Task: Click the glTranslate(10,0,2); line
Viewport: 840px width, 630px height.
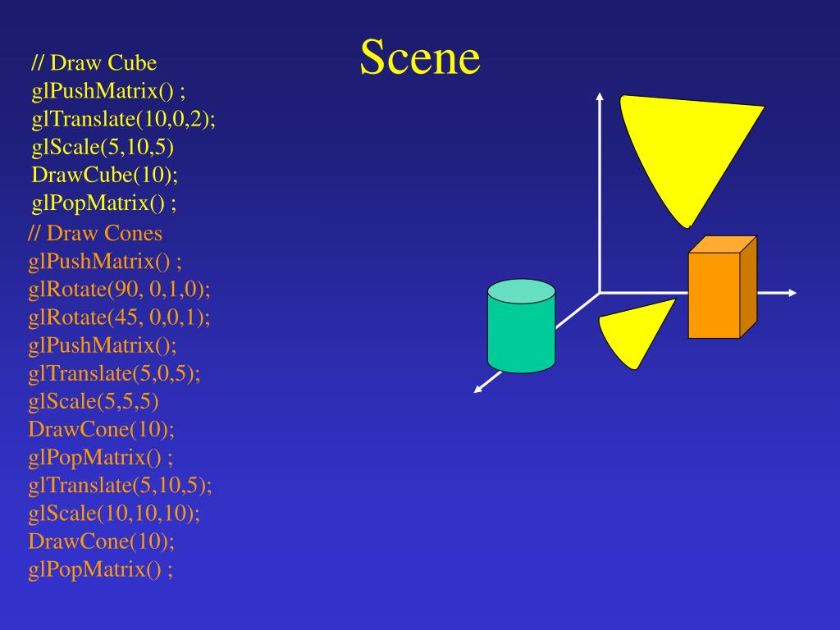Action: 123,119
